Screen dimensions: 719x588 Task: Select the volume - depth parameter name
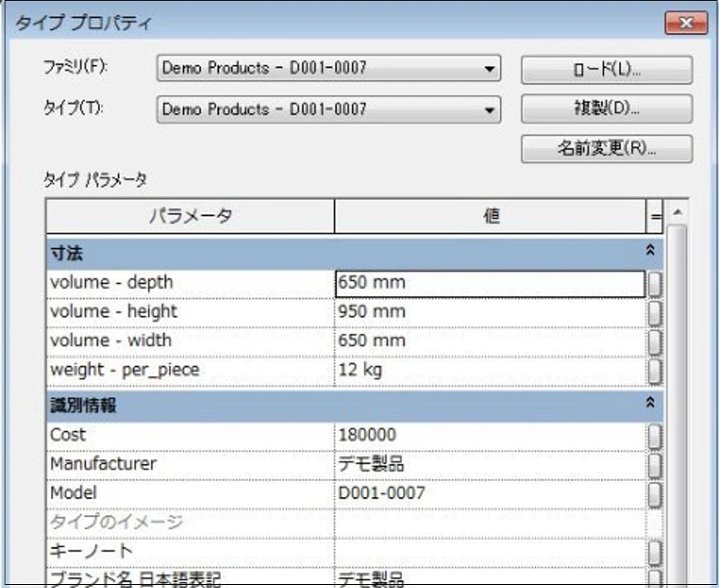coord(191,284)
